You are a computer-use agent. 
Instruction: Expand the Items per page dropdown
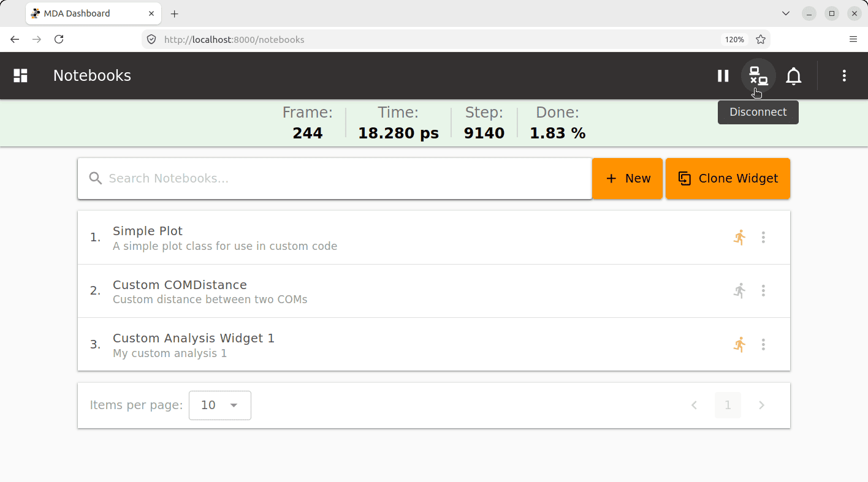[x=220, y=405]
